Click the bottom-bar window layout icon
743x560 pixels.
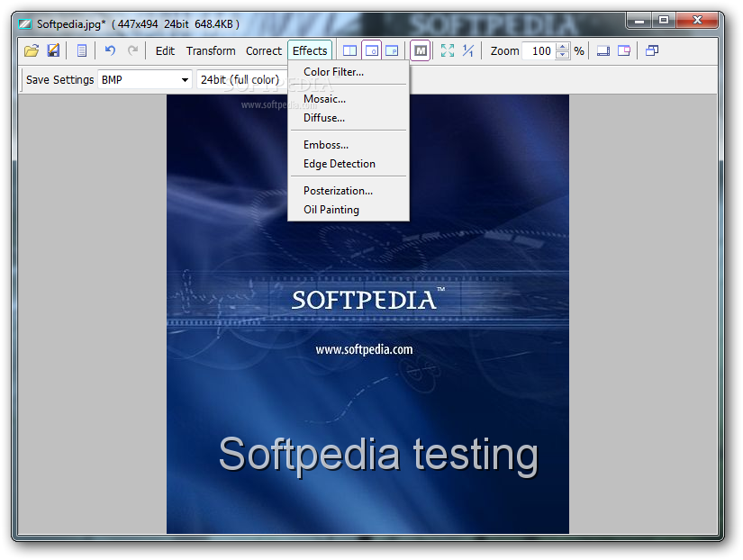tap(603, 50)
